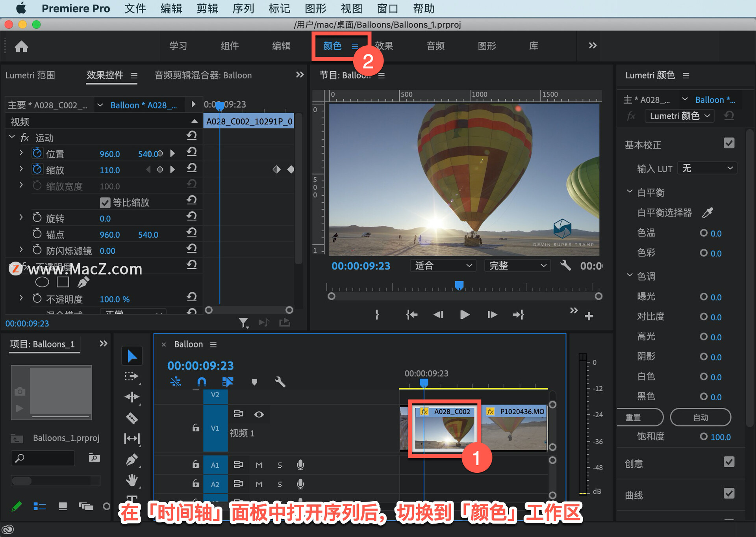Select the Razor tool
This screenshot has width=756, height=537.
coord(132,418)
